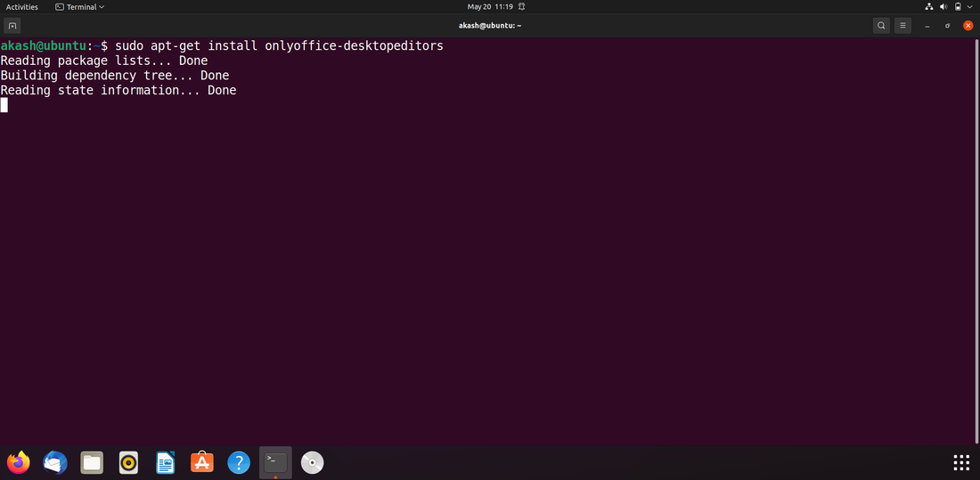Close the terminal window
Image resolution: width=980 pixels, height=480 pixels.
coord(968,26)
